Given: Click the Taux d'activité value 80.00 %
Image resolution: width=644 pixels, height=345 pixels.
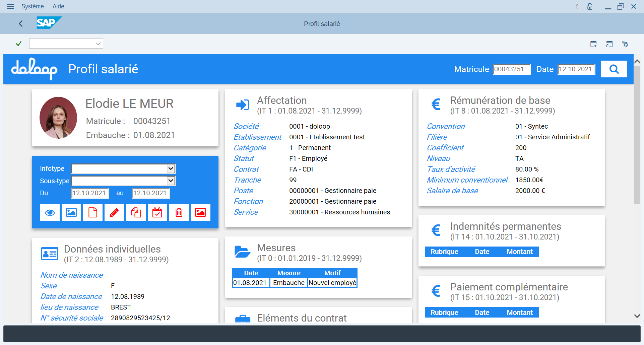Looking at the screenshot, I should click(x=527, y=169).
